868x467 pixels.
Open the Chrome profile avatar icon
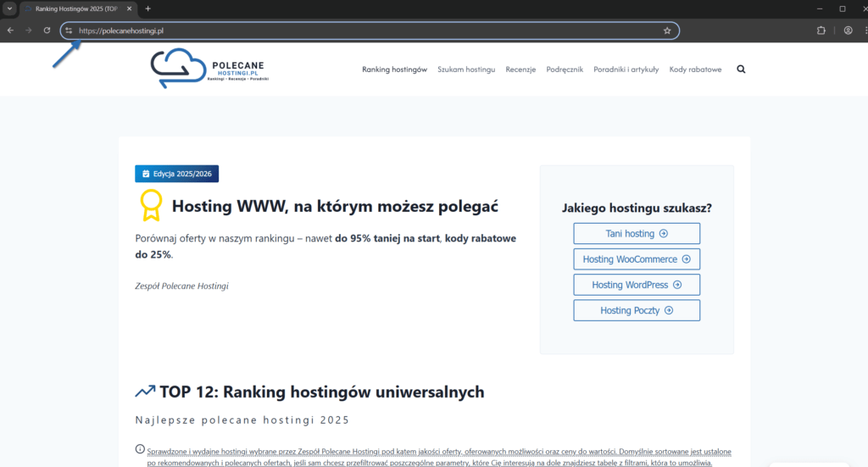(848, 31)
